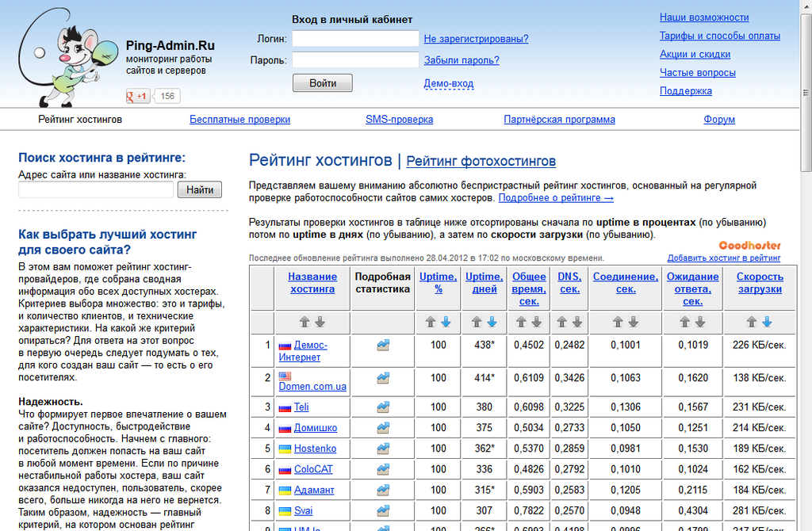Open the Goodhoster banner link
Screen dimensions: 812x531
[x=749, y=246]
